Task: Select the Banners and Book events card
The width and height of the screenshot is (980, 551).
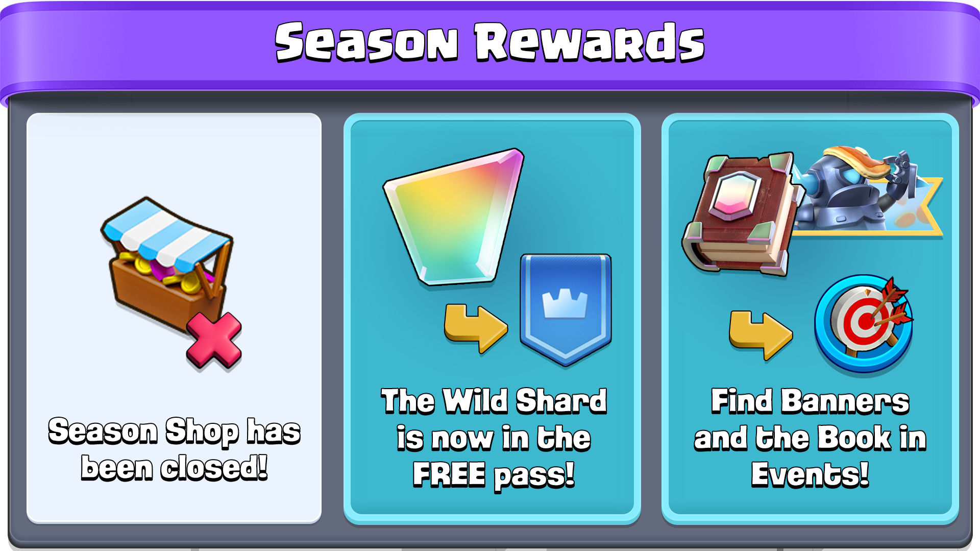Action: [x=810, y=318]
